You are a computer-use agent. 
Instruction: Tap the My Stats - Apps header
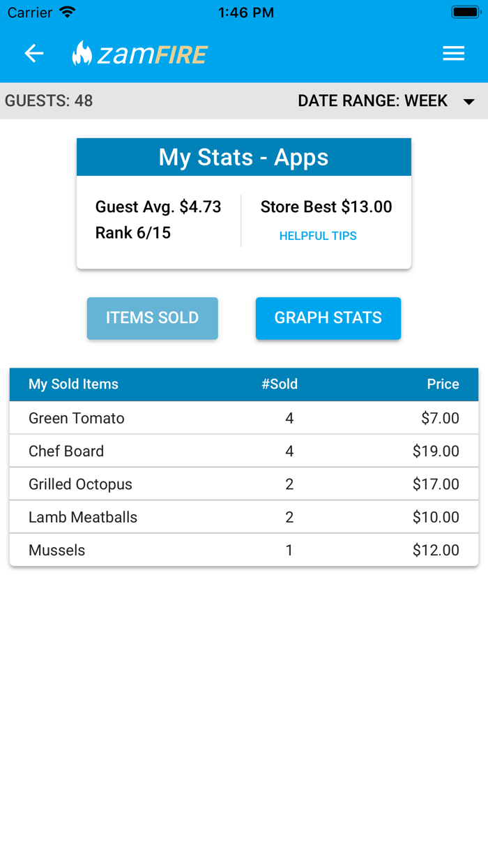pos(243,157)
